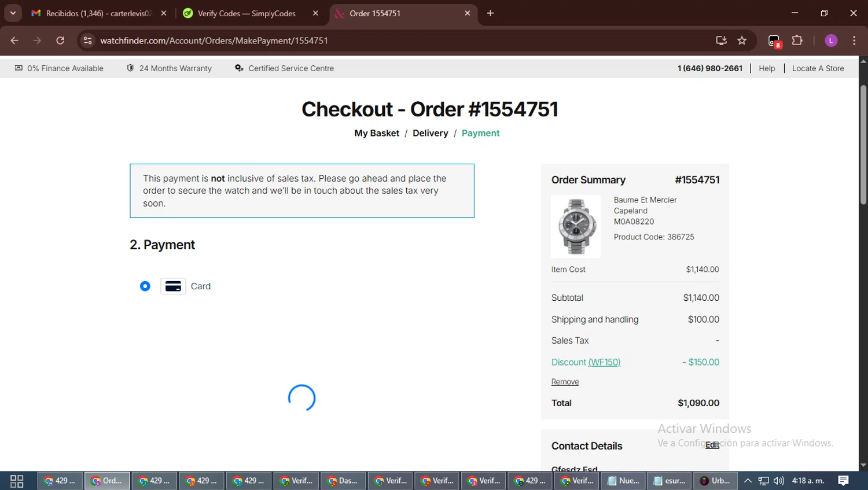Select the Card payment radio button

[x=145, y=286]
